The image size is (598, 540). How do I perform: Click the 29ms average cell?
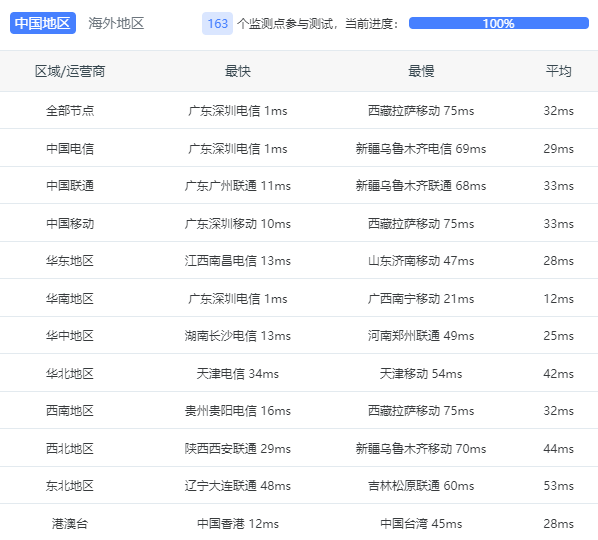point(558,148)
